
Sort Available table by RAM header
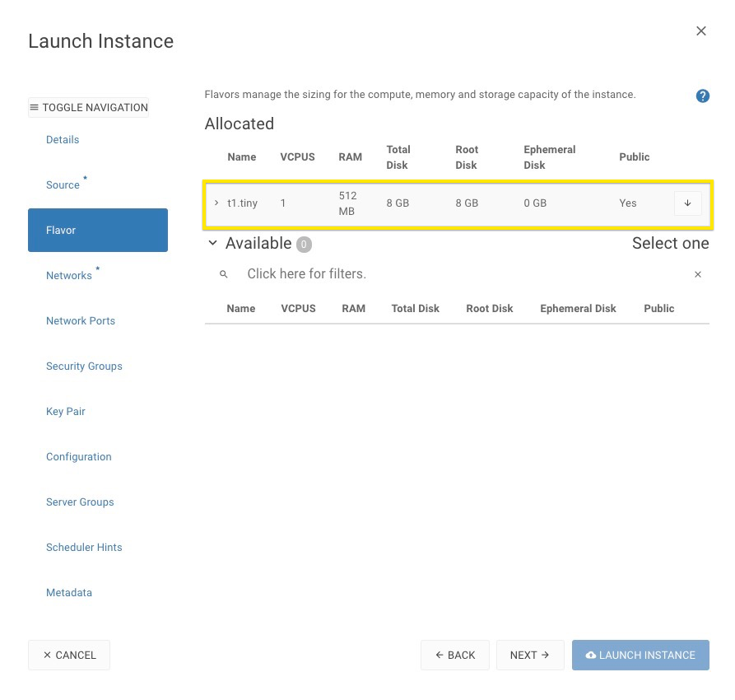[353, 309]
